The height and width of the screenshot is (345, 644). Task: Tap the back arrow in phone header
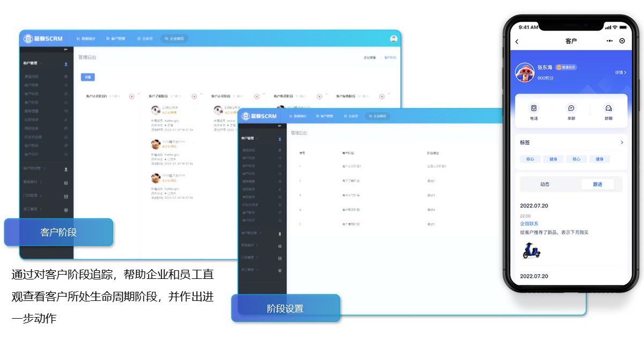517,41
